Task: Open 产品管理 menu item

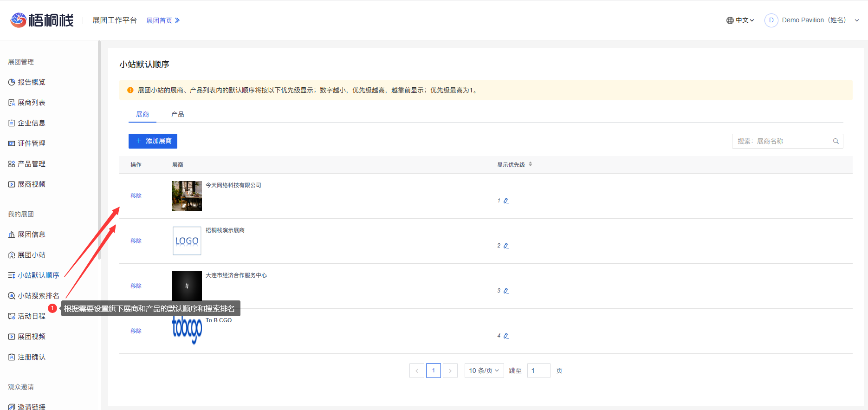Action: (x=32, y=164)
